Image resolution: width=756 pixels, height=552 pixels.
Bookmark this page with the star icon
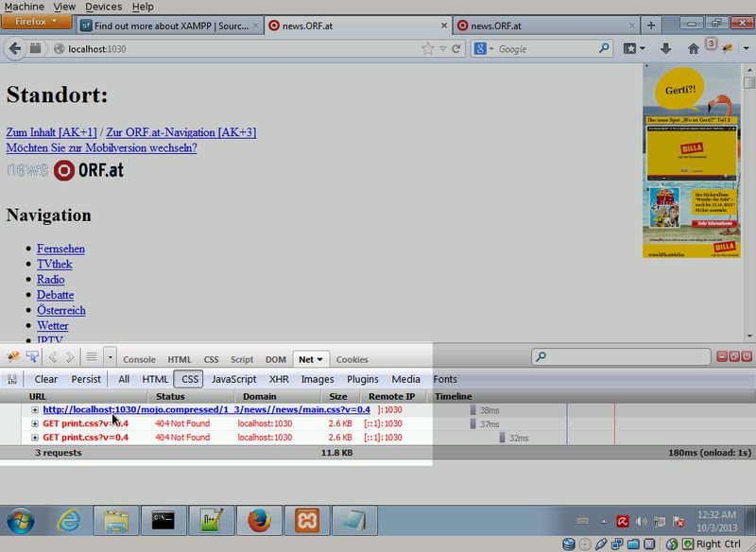pyautogui.click(x=428, y=48)
